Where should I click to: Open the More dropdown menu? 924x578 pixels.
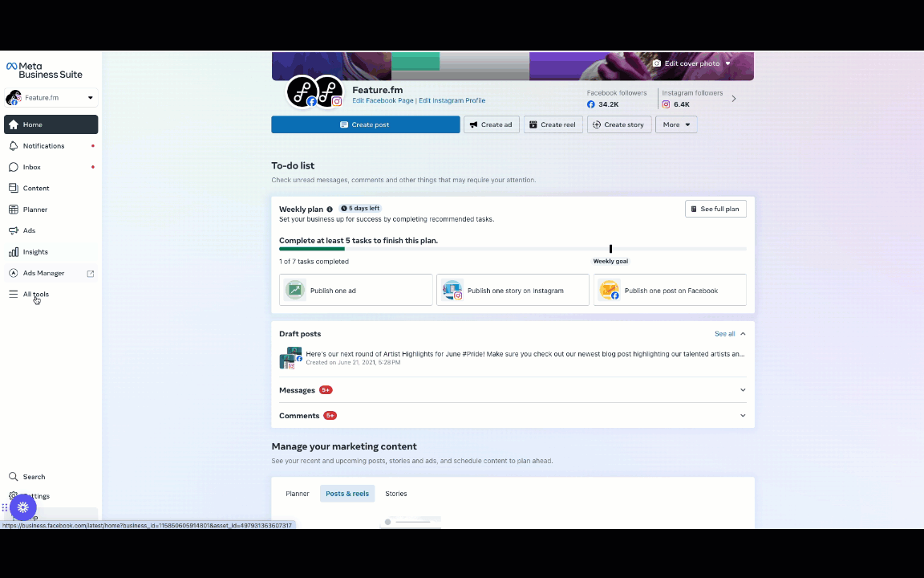coord(676,124)
